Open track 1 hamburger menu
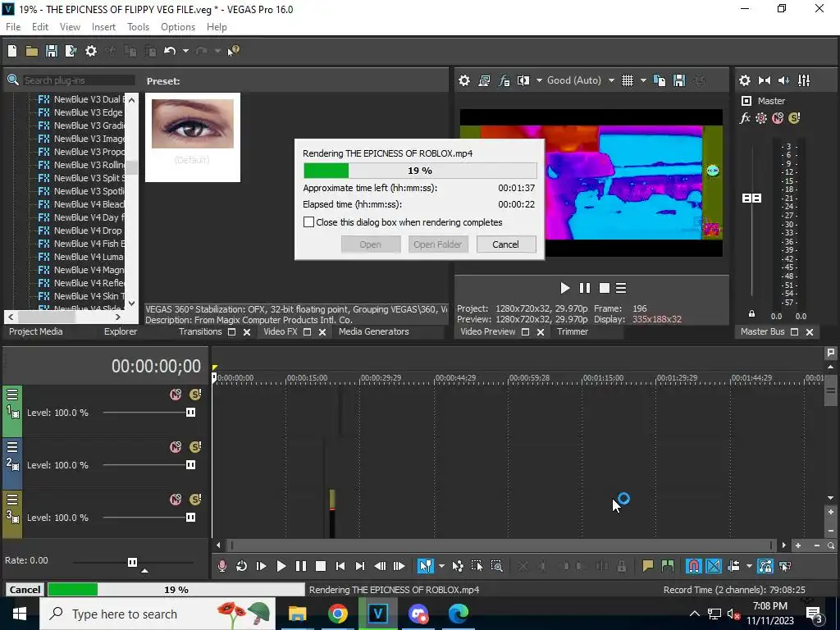840x630 pixels. (12, 395)
